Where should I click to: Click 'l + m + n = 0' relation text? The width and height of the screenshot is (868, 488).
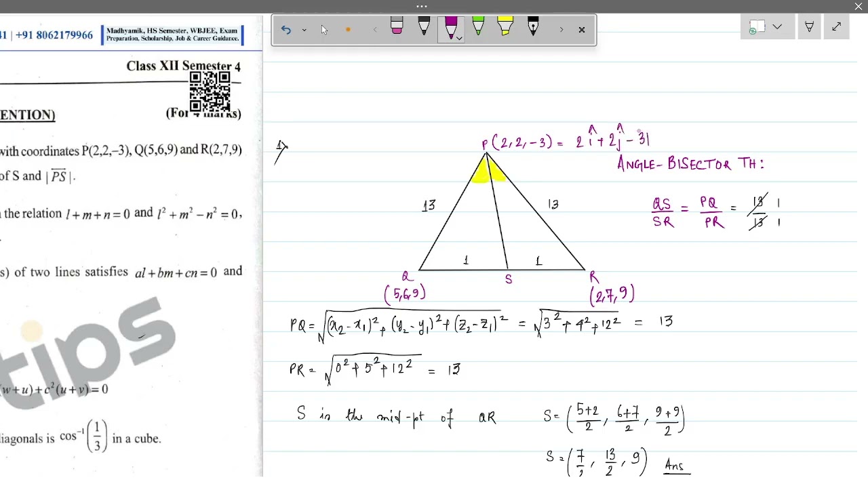click(x=98, y=214)
